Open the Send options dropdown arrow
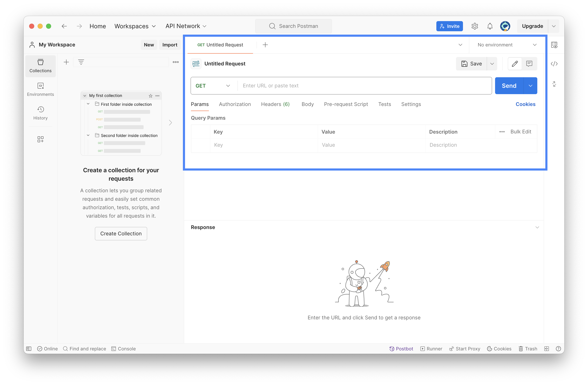This screenshot has height=385, width=588. [x=530, y=86]
